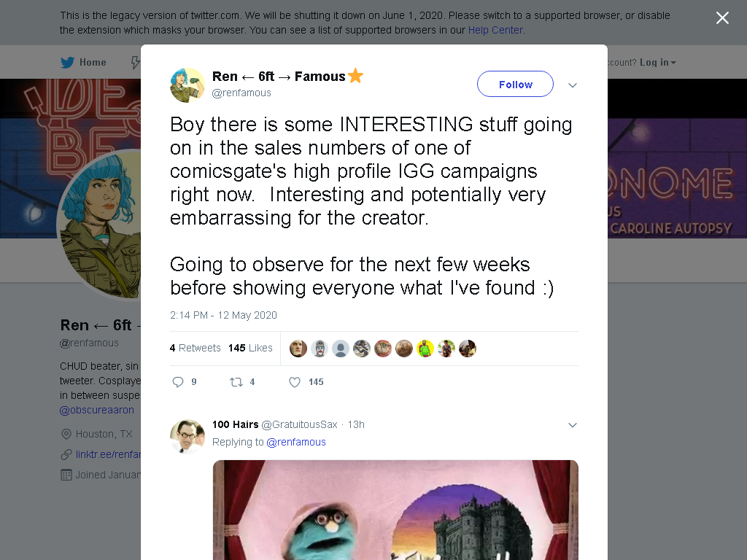Dismiss the legacy version banner X
The height and width of the screenshot is (560, 747).
(x=722, y=18)
